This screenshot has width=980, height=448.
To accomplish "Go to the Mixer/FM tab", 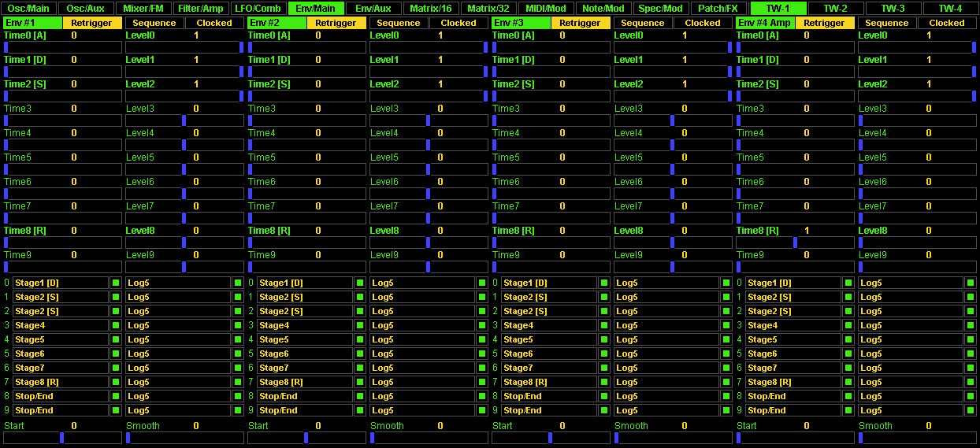I will [144, 8].
